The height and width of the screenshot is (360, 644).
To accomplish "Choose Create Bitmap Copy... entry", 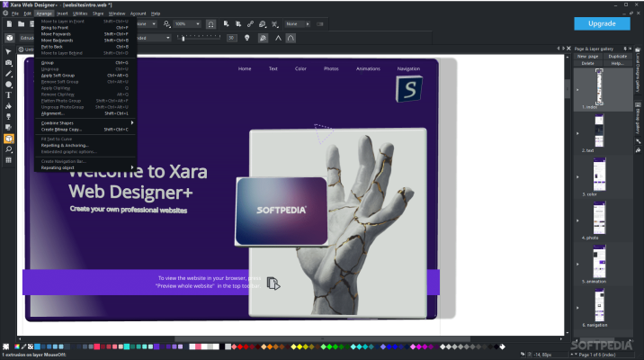I will pyautogui.click(x=85, y=130).
